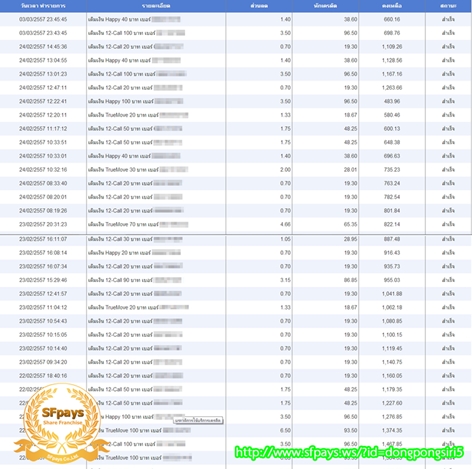Click remaining balance 600.13
472x469 pixels.
click(x=392, y=129)
